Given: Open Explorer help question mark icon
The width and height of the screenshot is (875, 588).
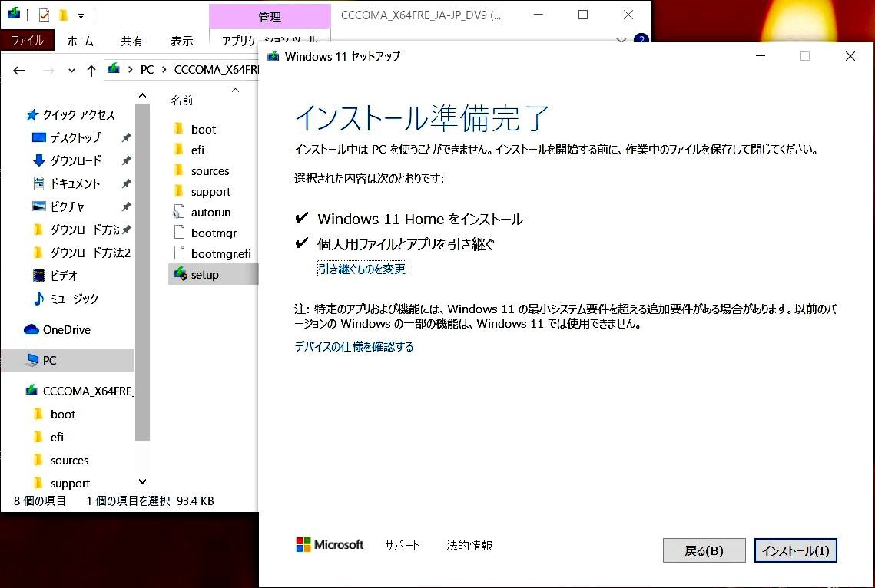Looking at the screenshot, I should (641, 40).
